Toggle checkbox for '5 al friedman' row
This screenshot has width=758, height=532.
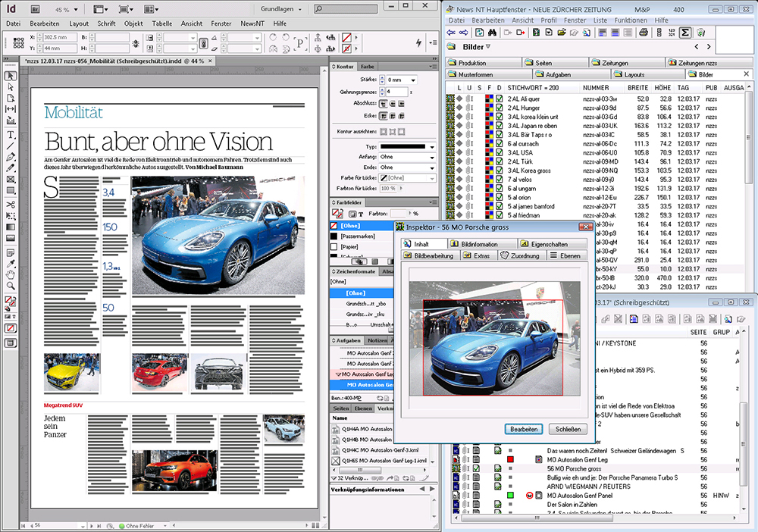pyautogui.click(x=500, y=215)
